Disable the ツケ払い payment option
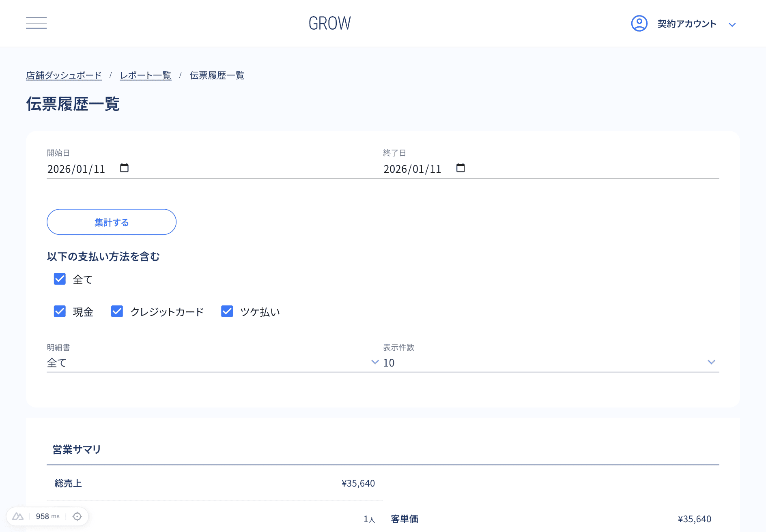The width and height of the screenshot is (766, 532). pyautogui.click(x=227, y=311)
